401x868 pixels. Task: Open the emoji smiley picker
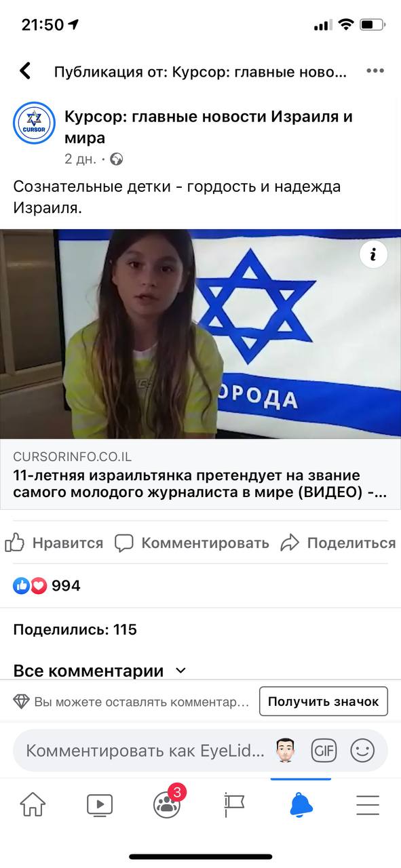362,751
